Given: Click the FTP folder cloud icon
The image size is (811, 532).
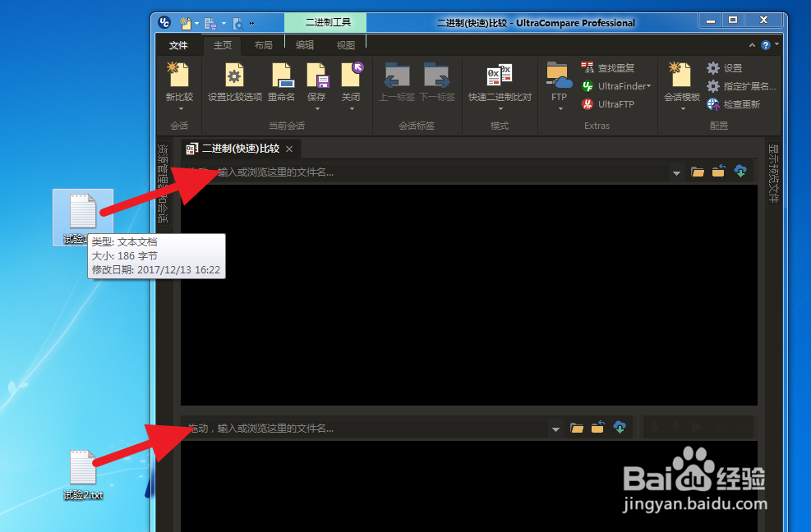Looking at the screenshot, I should pos(559,76).
